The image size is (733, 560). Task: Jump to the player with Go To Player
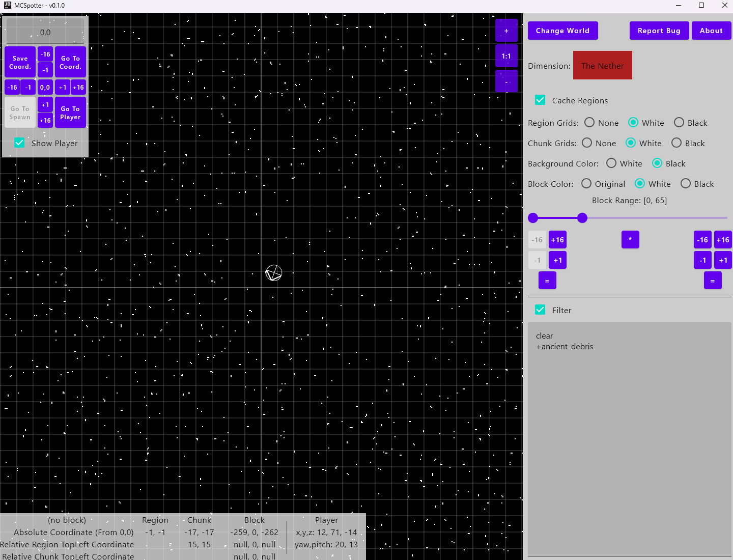71,113
